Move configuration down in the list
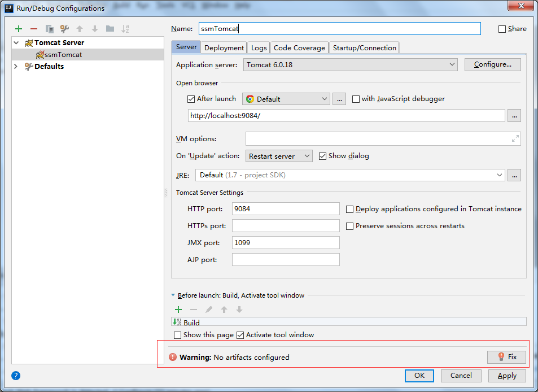538x392 pixels. pyautogui.click(x=95, y=29)
